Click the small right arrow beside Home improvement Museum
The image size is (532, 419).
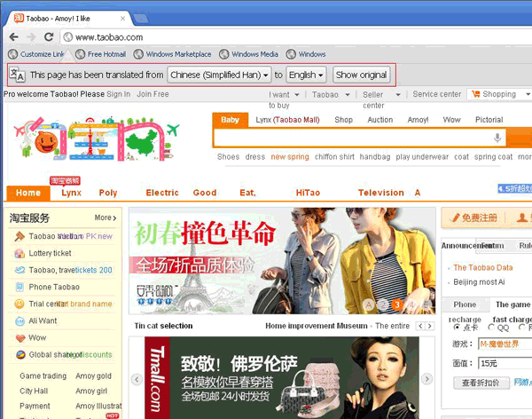[430, 326]
